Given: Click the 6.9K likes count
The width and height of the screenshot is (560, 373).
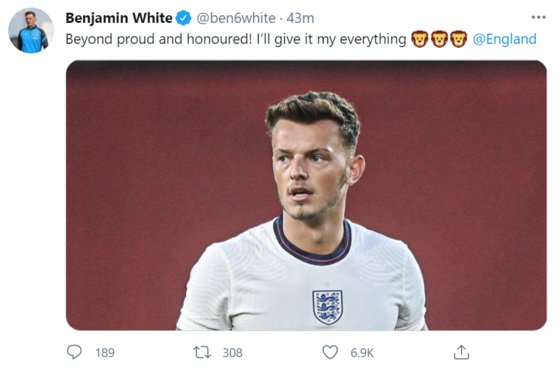Looking at the screenshot, I should (362, 353).
